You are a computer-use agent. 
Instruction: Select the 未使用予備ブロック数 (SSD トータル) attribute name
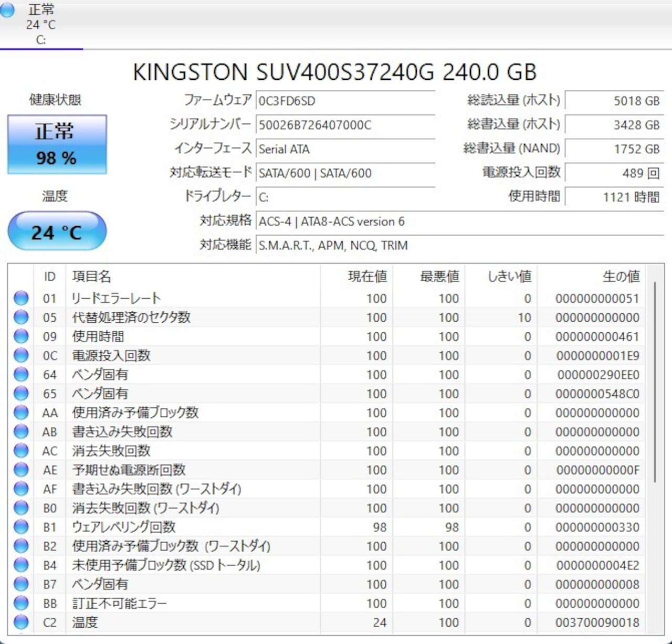(166, 565)
